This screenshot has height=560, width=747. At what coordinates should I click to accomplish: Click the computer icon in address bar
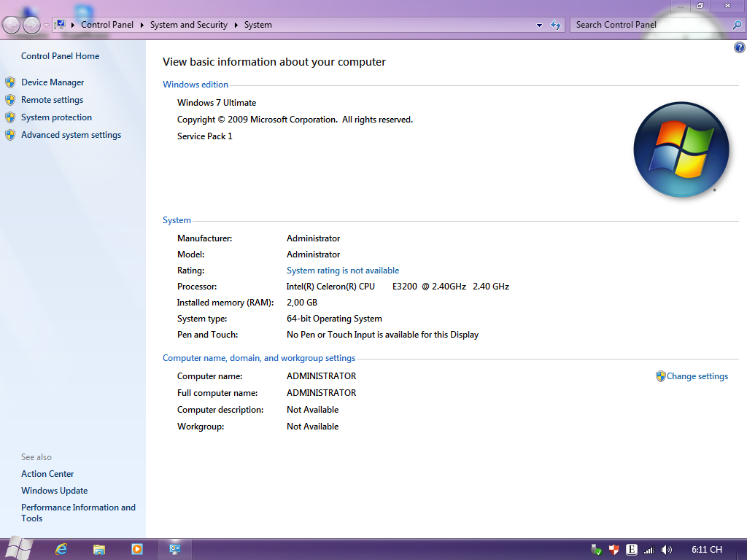coord(60,24)
